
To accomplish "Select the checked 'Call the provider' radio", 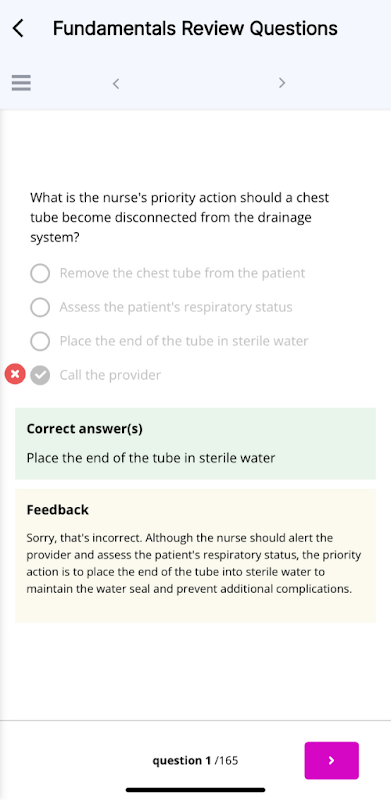I will [40, 376].
